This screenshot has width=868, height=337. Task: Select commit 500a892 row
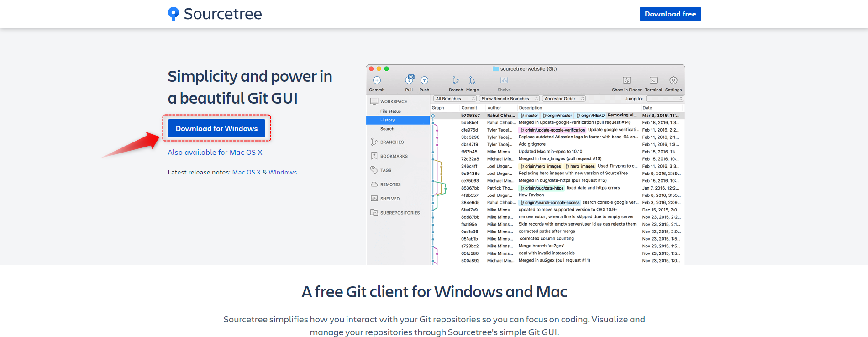tap(558, 261)
